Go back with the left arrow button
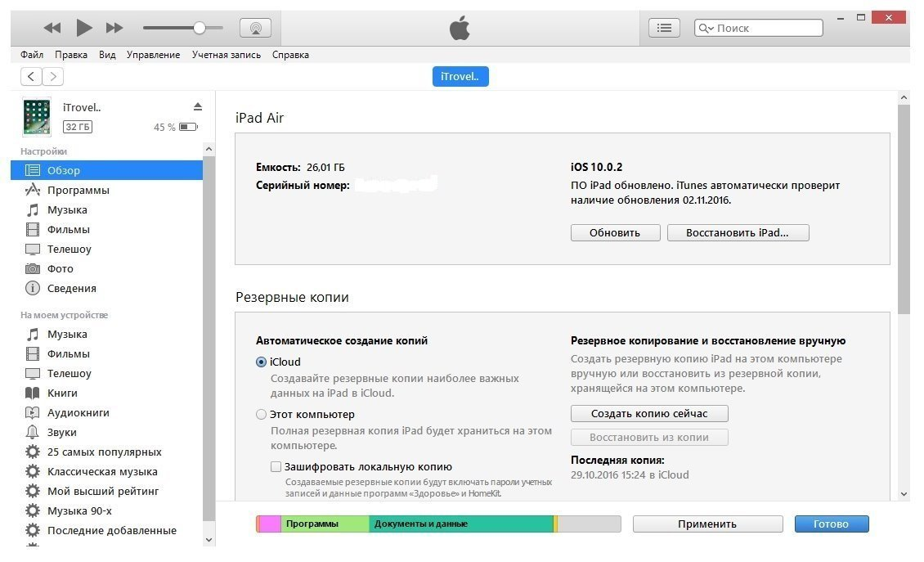Screen dimensions: 924x562 coord(30,76)
